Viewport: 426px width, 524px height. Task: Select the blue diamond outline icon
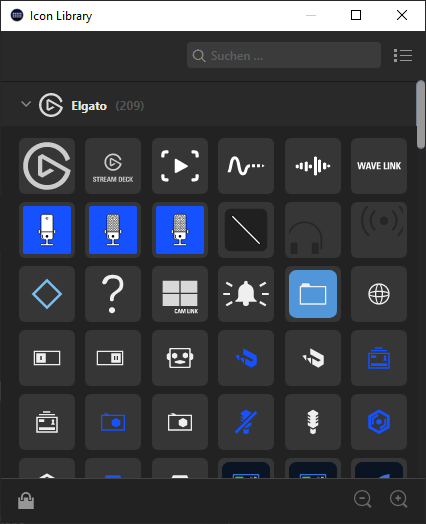coord(47,294)
